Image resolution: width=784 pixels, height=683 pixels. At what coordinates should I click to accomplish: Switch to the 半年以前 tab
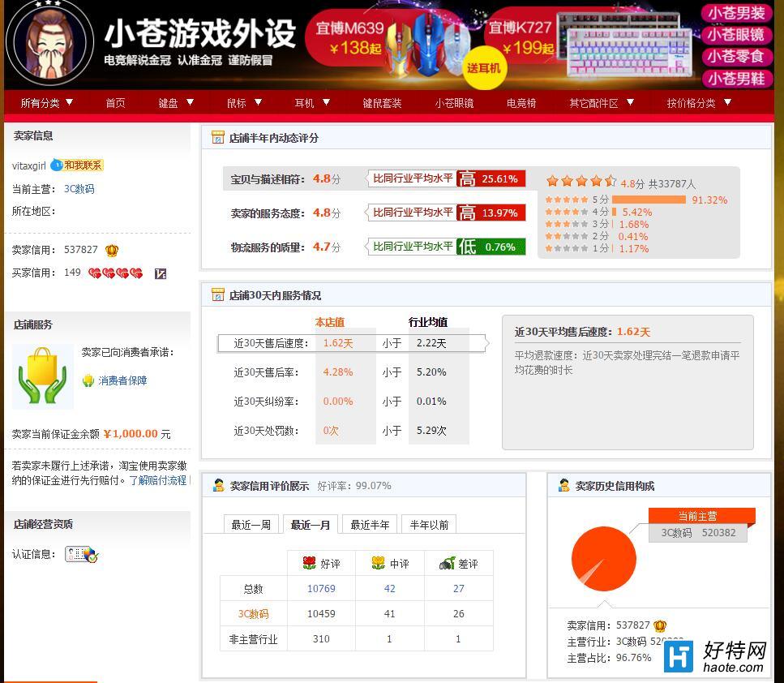(x=429, y=524)
